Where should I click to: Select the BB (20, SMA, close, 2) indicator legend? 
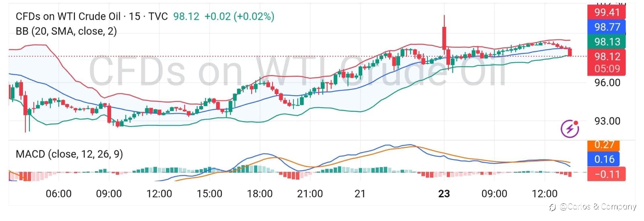pos(66,31)
